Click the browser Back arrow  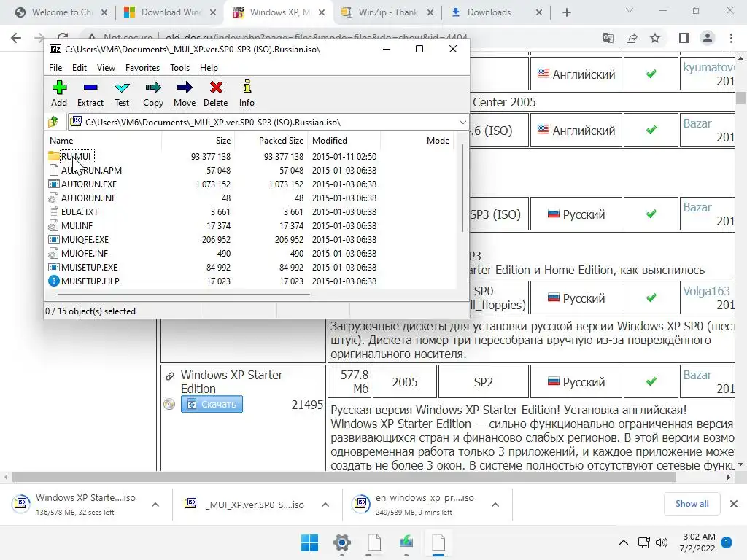(16, 38)
